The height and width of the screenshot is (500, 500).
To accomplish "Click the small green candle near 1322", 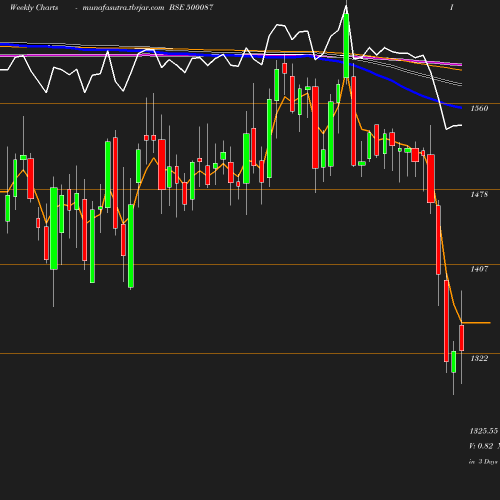I will 454,362.
